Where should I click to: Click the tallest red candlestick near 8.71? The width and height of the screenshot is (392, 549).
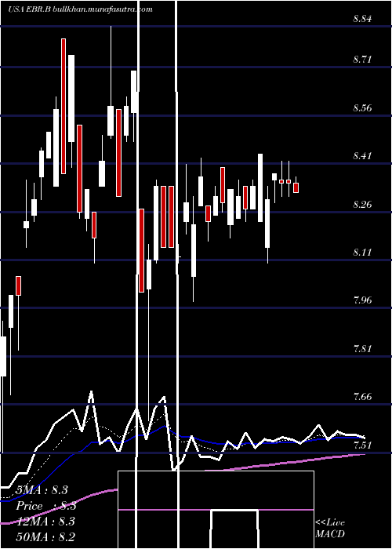tap(64, 106)
